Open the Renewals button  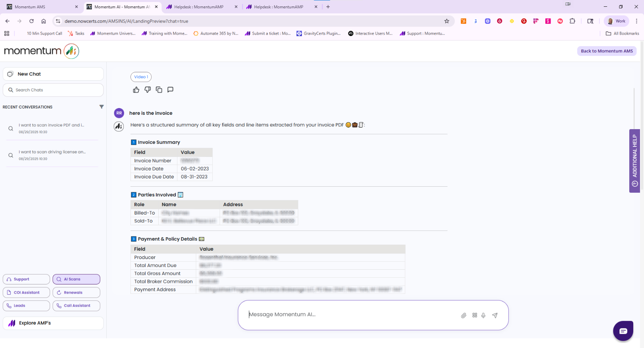(x=76, y=292)
